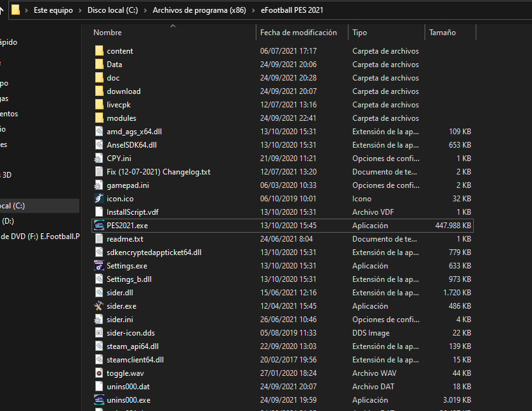The height and width of the screenshot is (411, 532).
Task: Sort by the Tipo column header
Action: (359, 33)
